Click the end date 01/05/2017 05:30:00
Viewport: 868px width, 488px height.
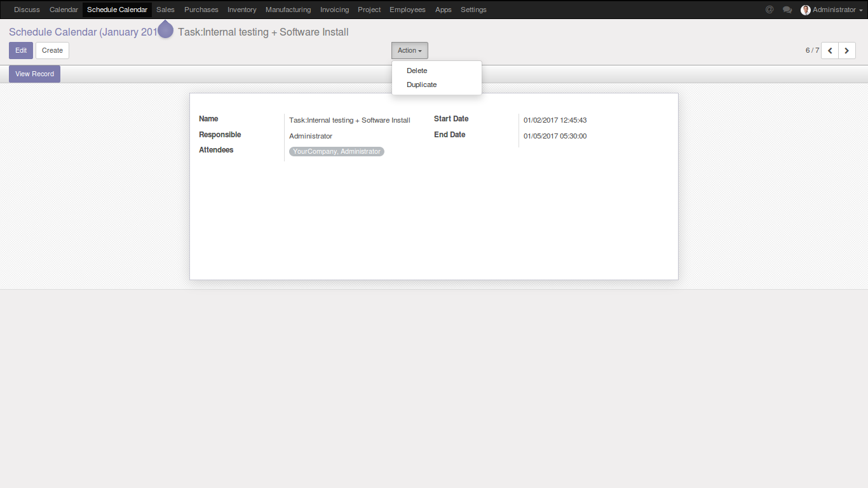555,136
